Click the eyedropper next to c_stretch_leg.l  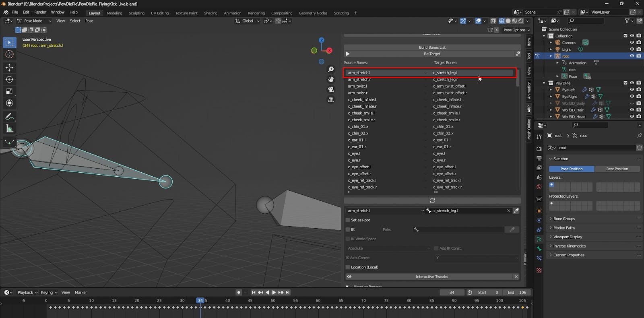click(516, 211)
